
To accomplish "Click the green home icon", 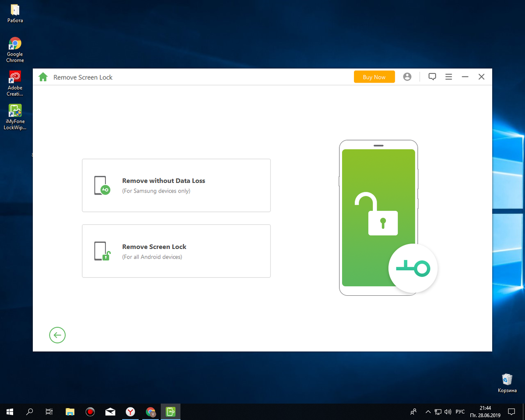I will 43,77.
